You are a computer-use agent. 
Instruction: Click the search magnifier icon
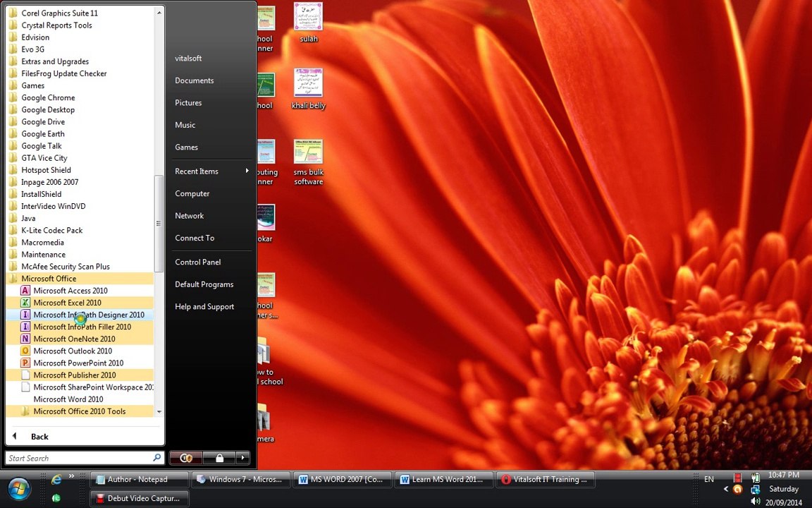coord(157,458)
